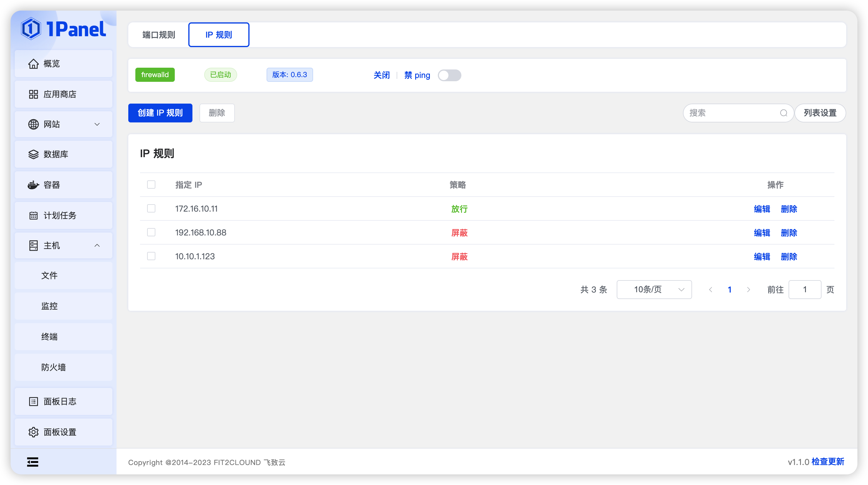
Task: Open 防火墙 in the sidebar
Action: [54, 367]
